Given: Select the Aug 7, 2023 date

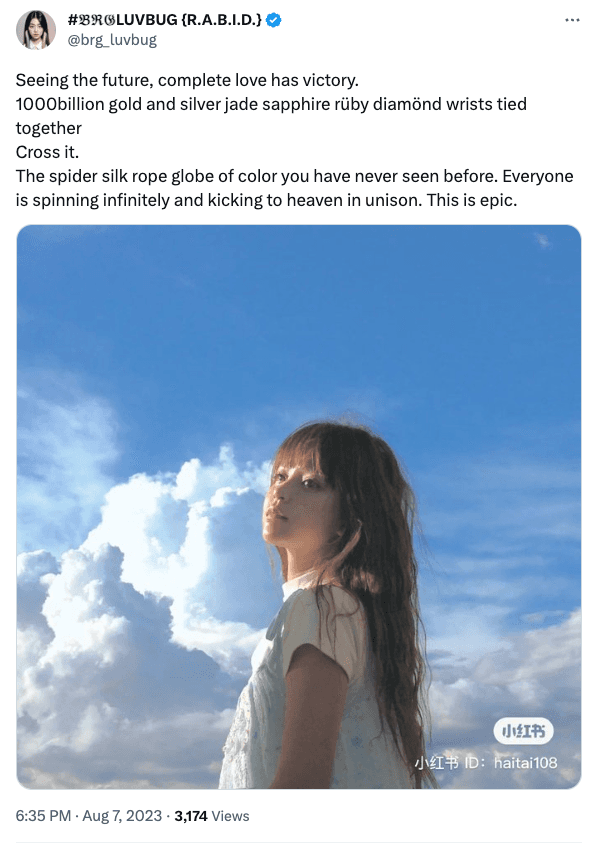Looking at the screenshot, I should [122, 816].
